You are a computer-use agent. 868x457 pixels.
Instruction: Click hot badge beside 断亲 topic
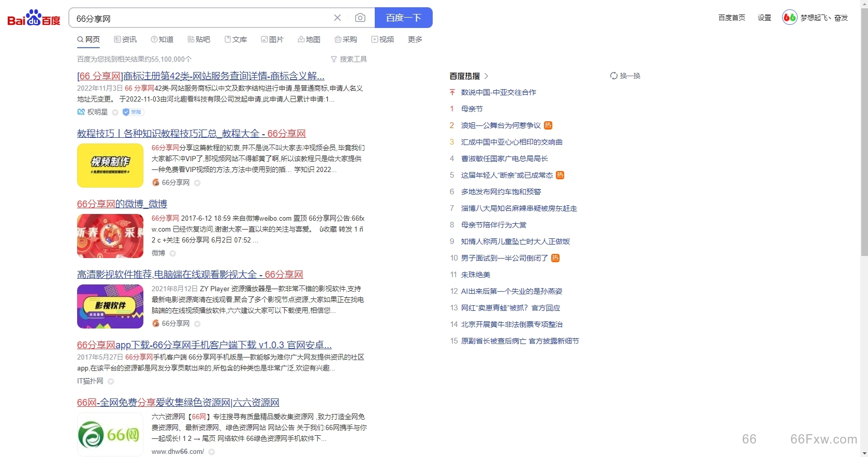coord(560,175)
